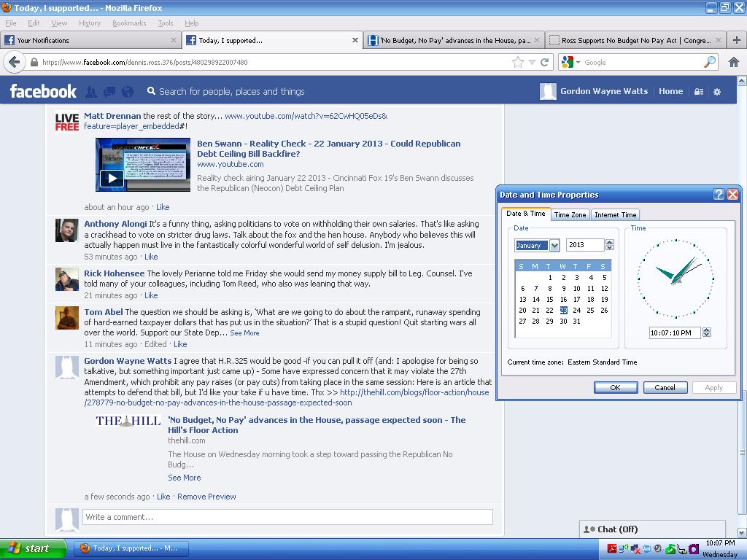Image resolution: width=747 pixels, height=560 pixels.
Task: Open the Chat (Off) bar
Action: pyautogui.click(x=653, y=529)
